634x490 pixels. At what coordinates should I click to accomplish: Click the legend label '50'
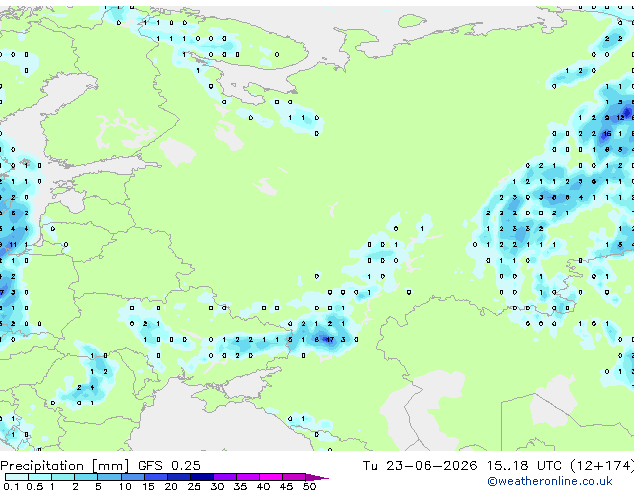(x=309, y=486)
